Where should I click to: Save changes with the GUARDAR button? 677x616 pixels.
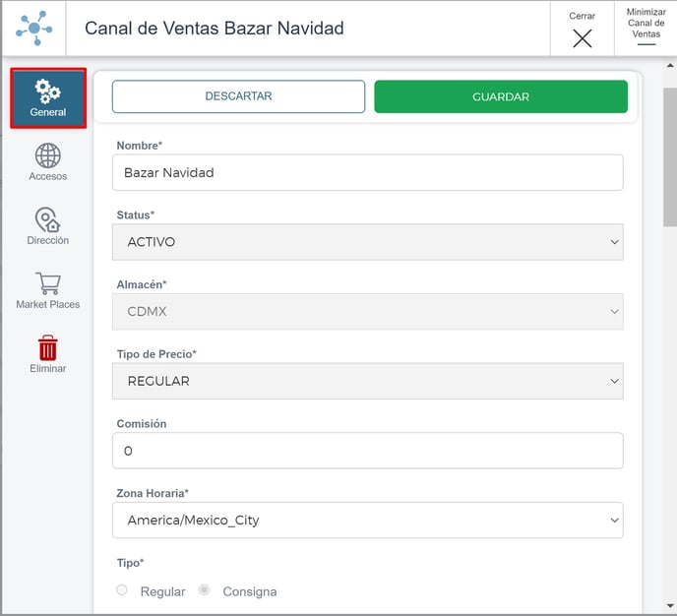[501, 96]
